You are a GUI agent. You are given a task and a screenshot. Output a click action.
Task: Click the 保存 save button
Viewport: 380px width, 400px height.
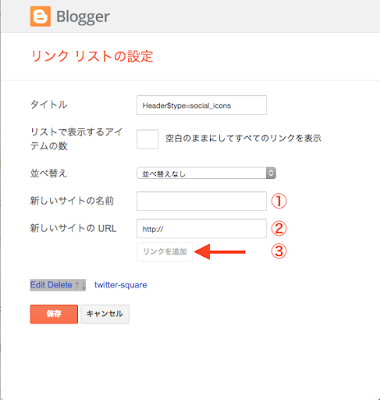[x=54, y=314]
